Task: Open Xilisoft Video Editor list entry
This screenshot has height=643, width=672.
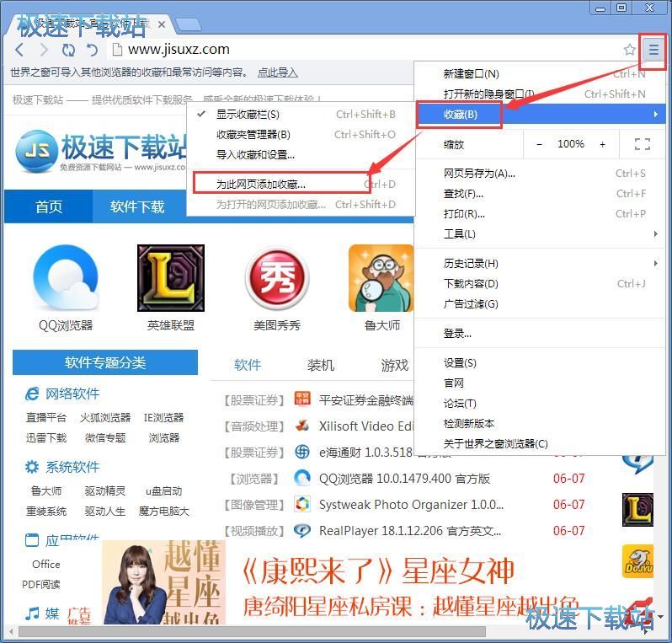Action: (x=366, y=426)
